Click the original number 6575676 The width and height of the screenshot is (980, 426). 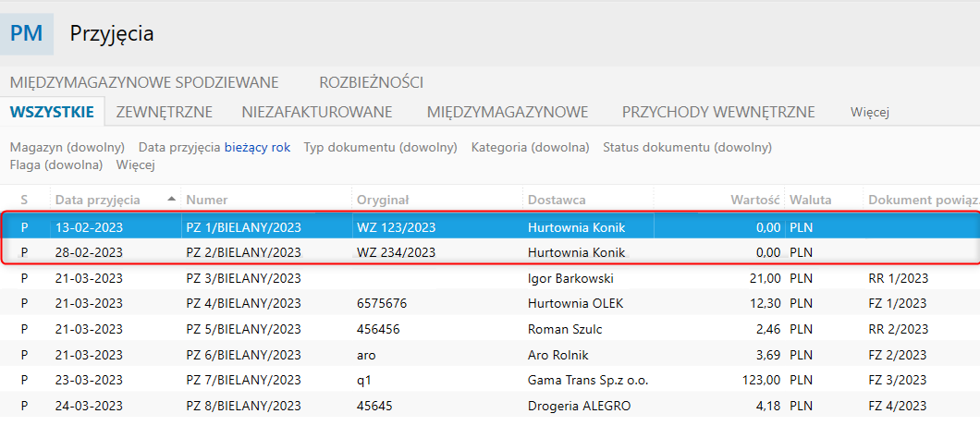pos(381,304)
